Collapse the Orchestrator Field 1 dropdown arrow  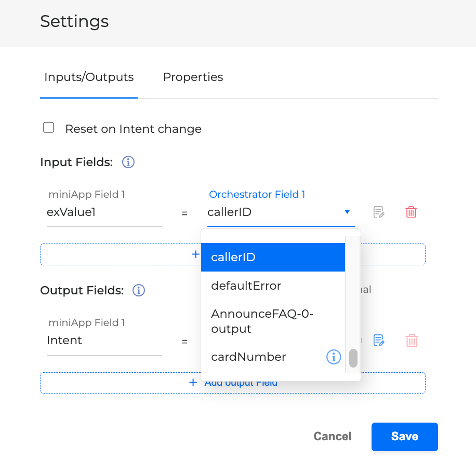[347, 212]
